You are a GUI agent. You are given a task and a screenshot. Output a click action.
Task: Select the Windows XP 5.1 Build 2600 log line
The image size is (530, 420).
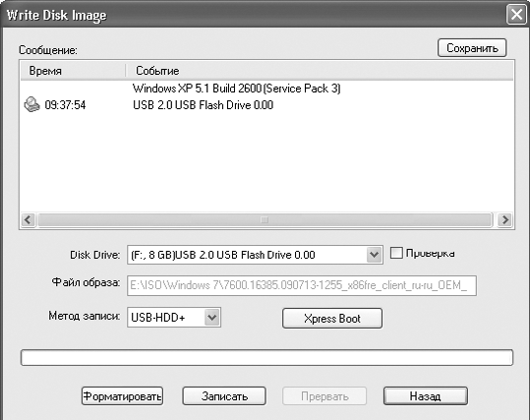pyautogui.click(x=236, y=89)
